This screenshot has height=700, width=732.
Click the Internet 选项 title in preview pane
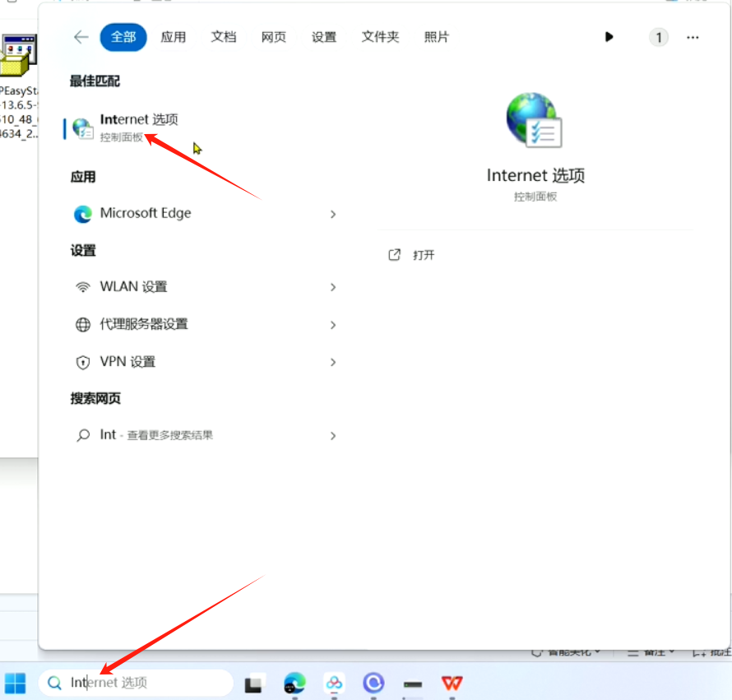(535, 175)
